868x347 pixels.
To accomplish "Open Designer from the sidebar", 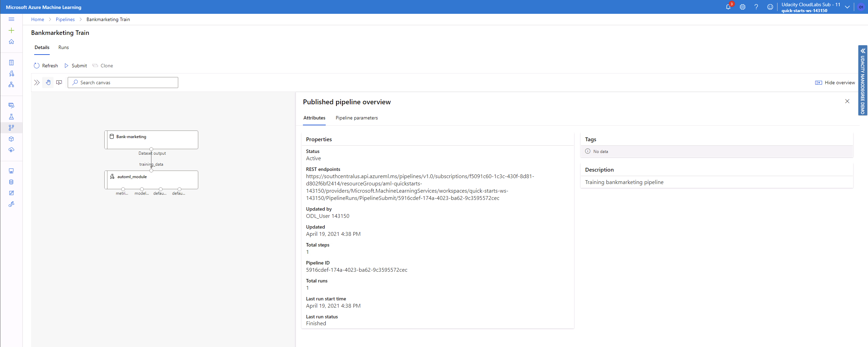I will [11, 85].
